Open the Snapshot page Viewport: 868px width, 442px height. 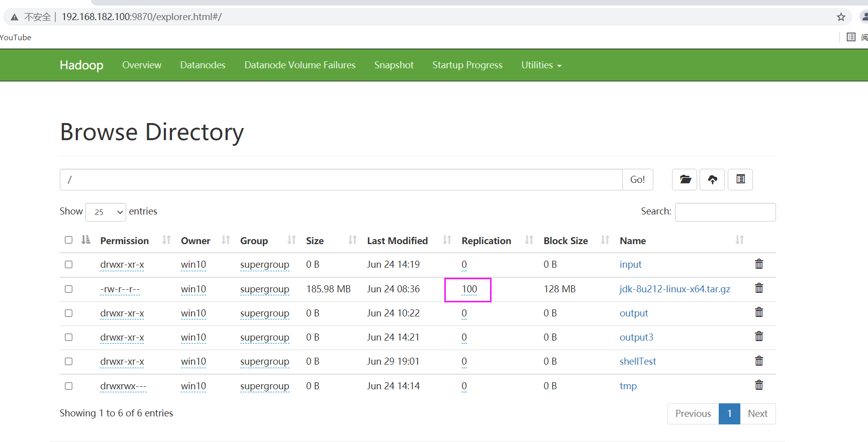pyautogui.click(x=394, y=65)
